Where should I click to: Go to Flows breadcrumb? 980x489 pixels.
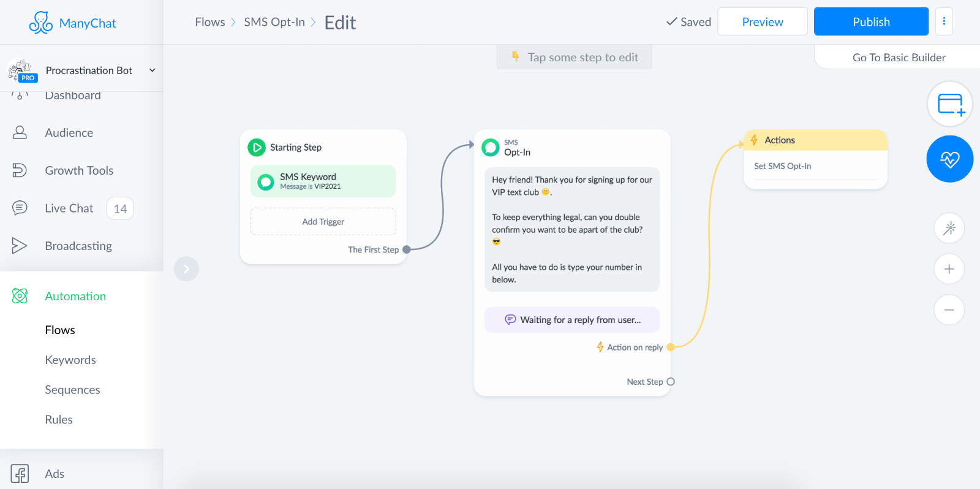click(x=210, y=22)
